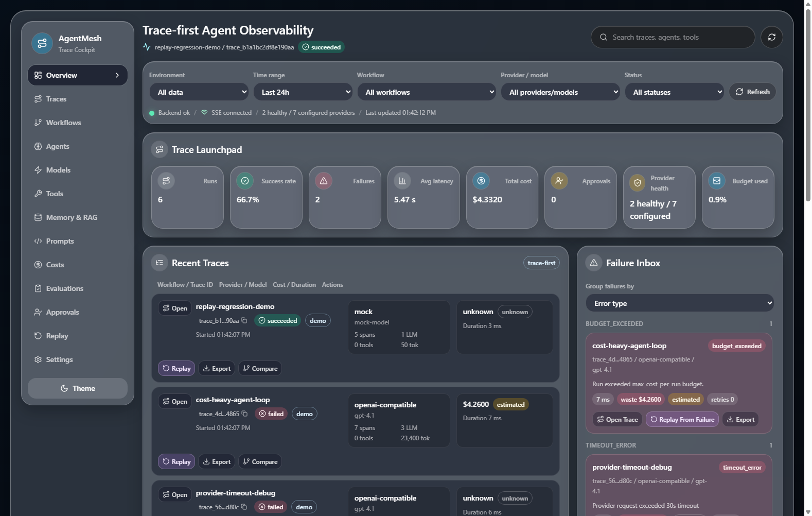Screen dimensions: 812x516
Task: Click Replay From Failure button
Action: point(682,419)
